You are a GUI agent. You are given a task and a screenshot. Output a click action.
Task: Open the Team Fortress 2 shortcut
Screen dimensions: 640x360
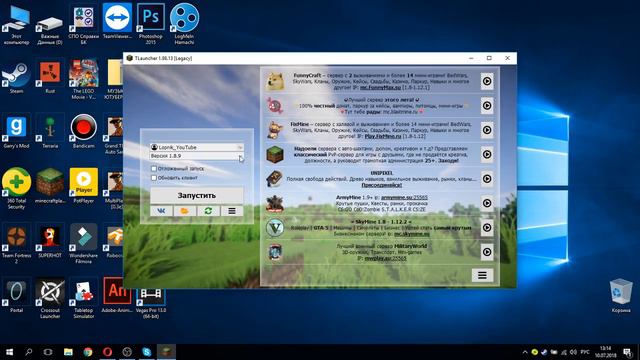coord(16,244)
